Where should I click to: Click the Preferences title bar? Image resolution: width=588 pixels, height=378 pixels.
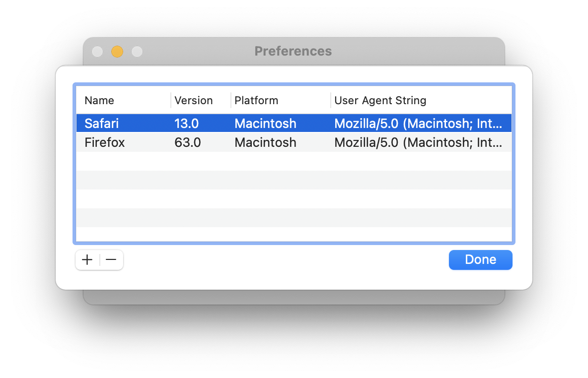click(293, 51)
